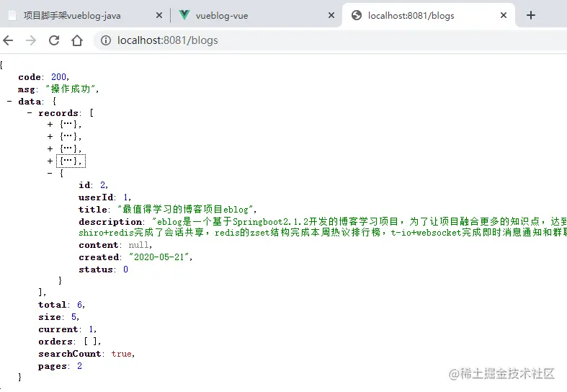
Task: Click the msg value "操作成功"
Action: pos(71,89)
